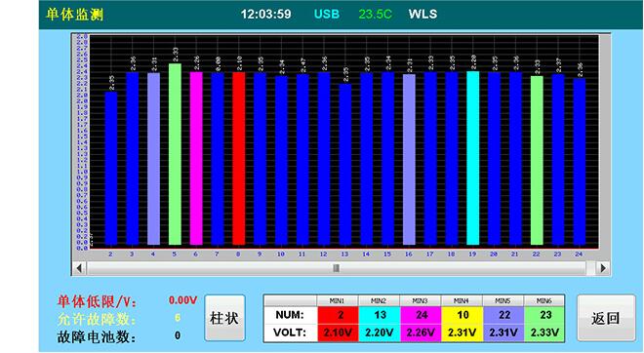The height and width of the screenshot is (353, 644).
Task: Click the 23.5C temperature readout
Action: [x=375, y=14]
